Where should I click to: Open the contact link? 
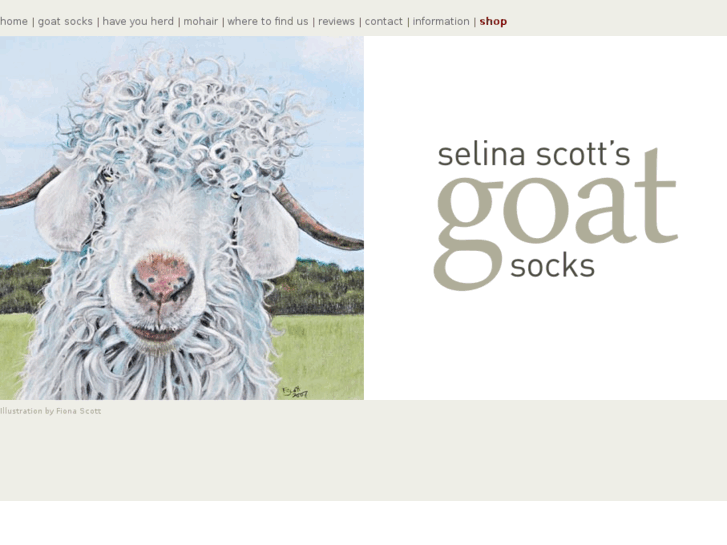coord(383,22)
